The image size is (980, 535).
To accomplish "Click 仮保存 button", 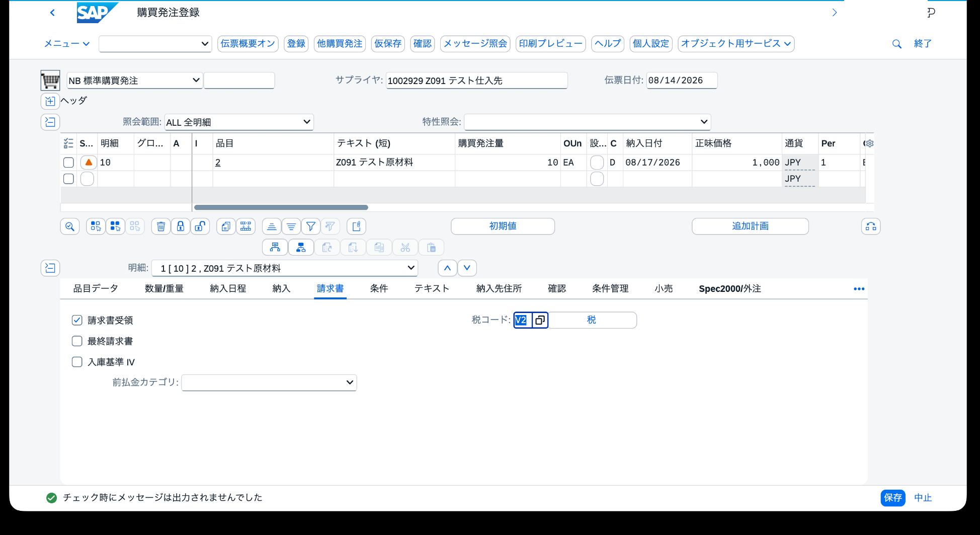I will 388,44.
